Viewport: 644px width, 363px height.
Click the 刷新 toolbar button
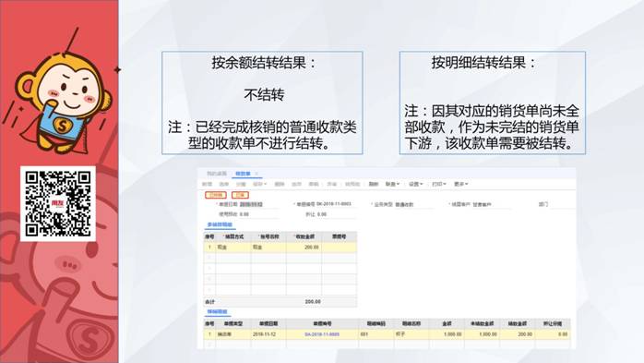click(374, 184)
